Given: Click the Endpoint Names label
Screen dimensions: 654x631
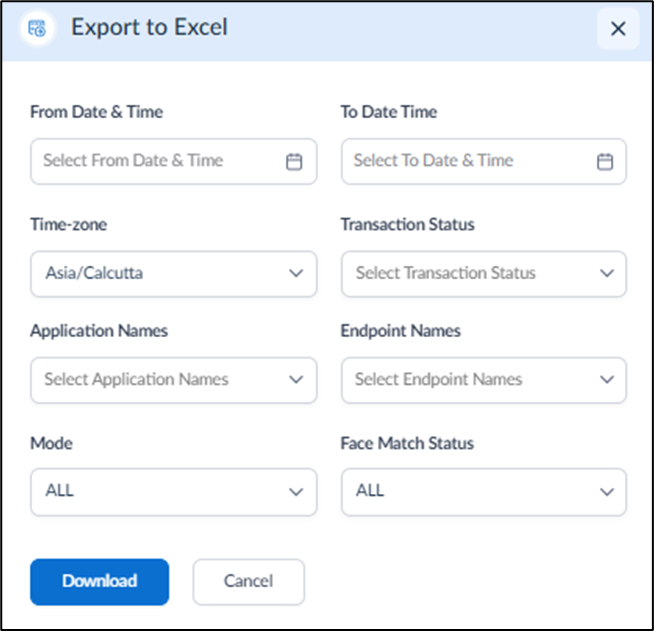Looking at the screenshot, I should pos(401,331).
